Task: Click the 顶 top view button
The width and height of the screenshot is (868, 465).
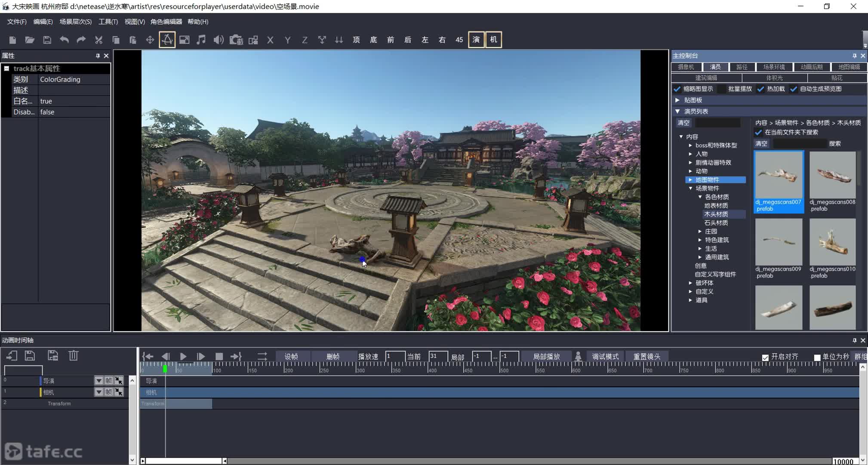Action: pos(356,40)
